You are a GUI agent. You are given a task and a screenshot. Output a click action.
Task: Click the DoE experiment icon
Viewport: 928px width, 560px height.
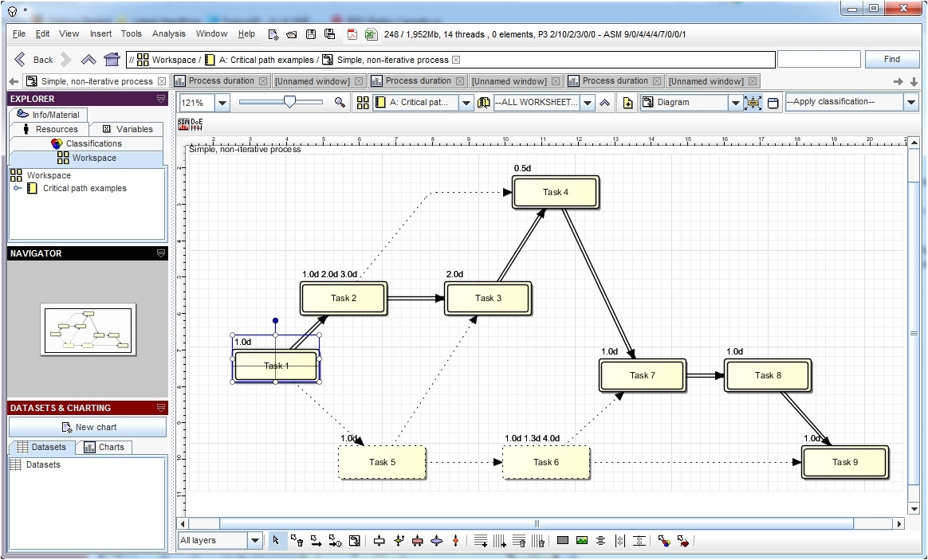[x=197, y=123]
